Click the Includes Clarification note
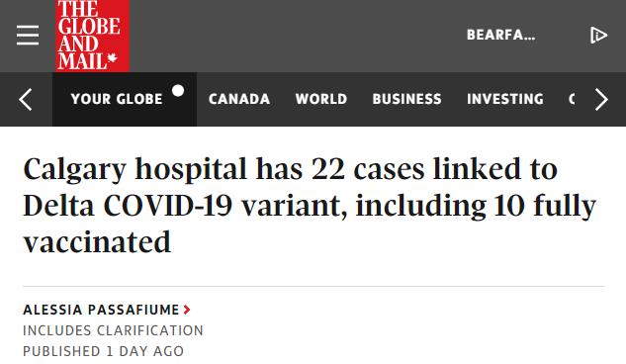 tap(113, 330)
